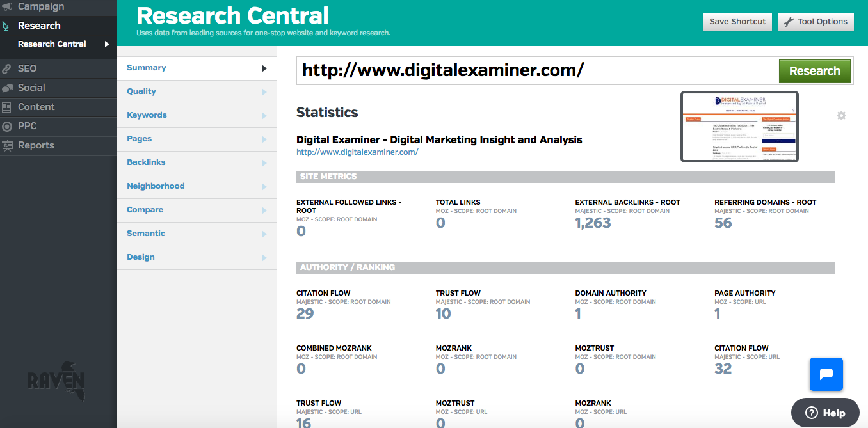Image resolution: width=868 pixels, height=428 pixels.
Task: Click the Content newspaper icon
Action: [7, 107]
